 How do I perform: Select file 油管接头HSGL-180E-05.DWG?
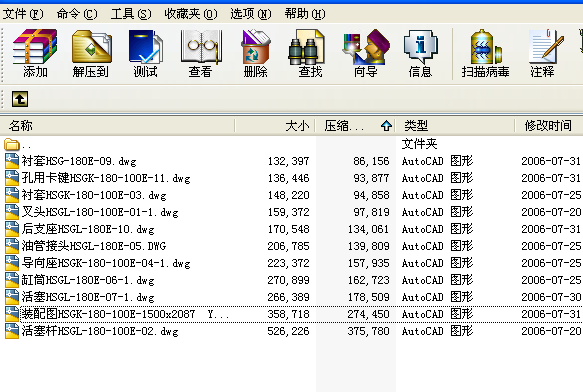pos(94,246)
